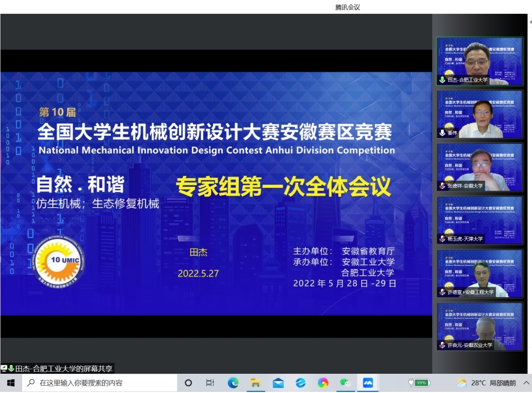Click muted microphone icon for 许德章+安徽工程大学
This screenshot has height=393, width=532.
coord(442,292)
